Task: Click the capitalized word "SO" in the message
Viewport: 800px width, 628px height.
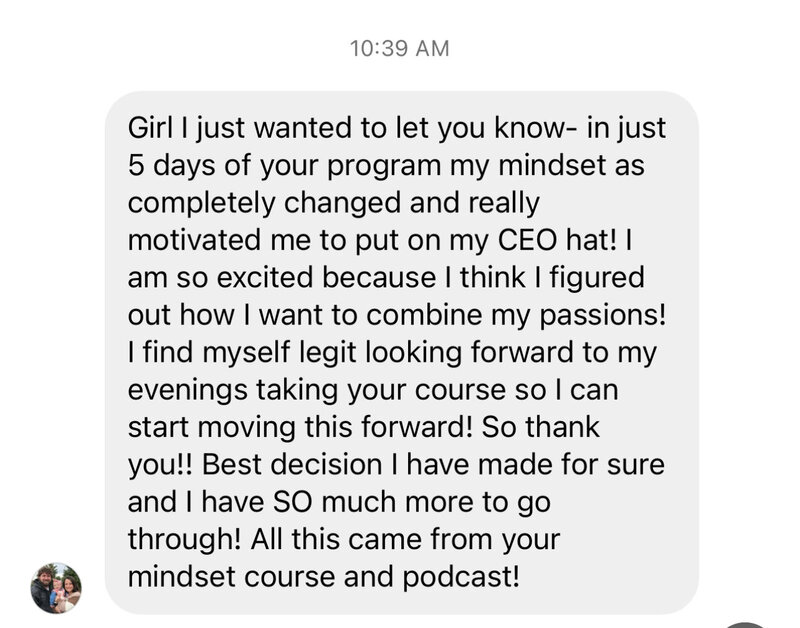Action: (292, 502)
